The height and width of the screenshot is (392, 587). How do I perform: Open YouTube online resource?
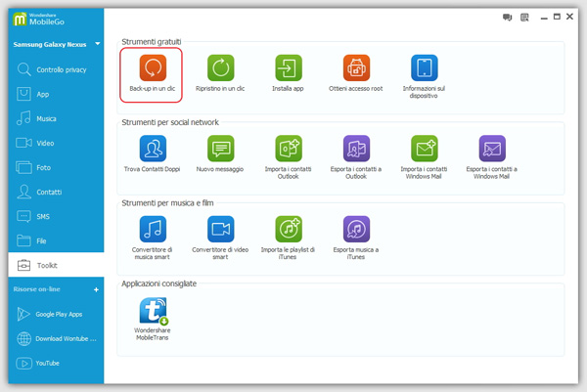56,363
